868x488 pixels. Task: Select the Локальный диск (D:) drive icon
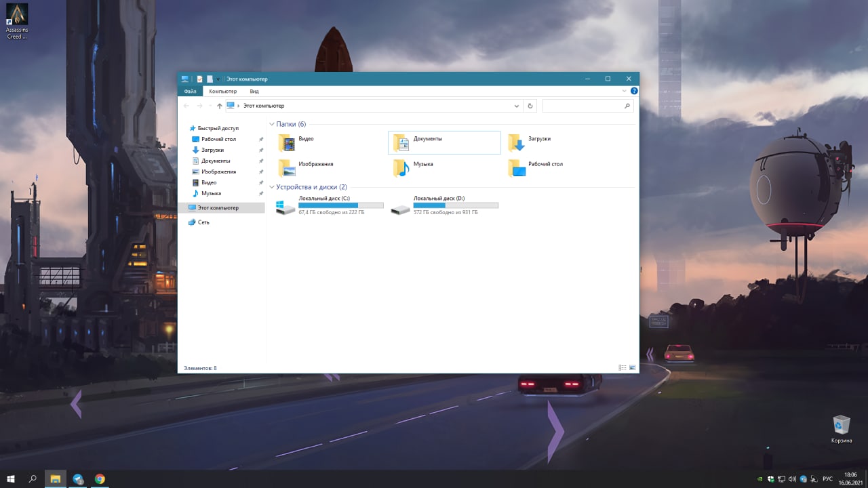400,208
